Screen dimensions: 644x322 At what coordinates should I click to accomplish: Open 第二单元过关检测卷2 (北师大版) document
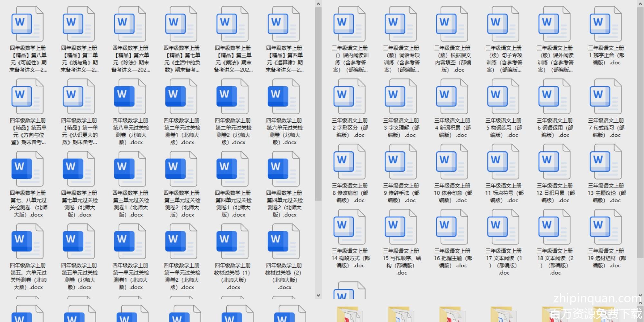click(x=232, y=97)
